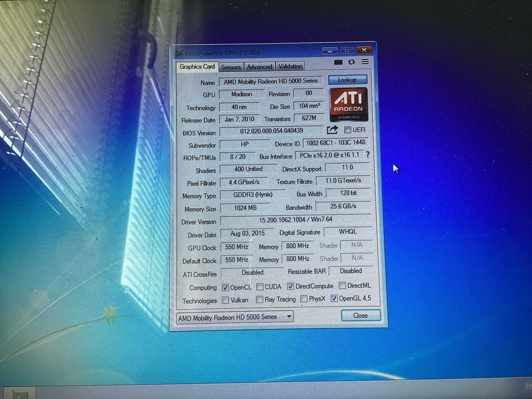
Task: Click the refresh icon in GPU-Z toolbar
Action: coord(351,62)
